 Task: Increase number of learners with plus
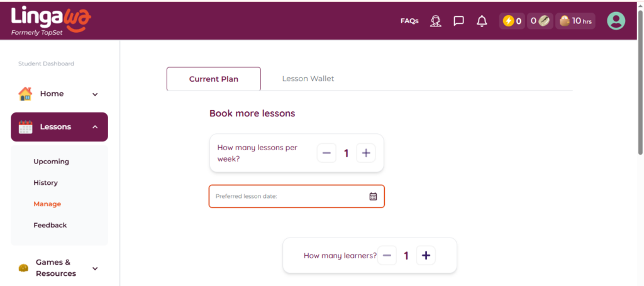tap(426, 255)
